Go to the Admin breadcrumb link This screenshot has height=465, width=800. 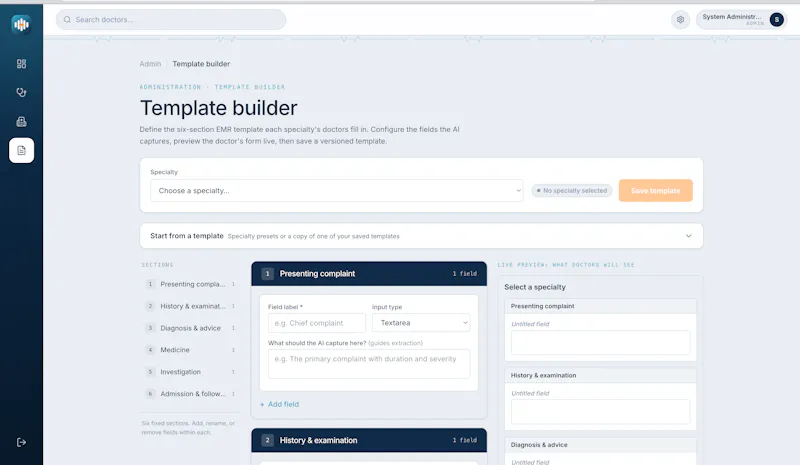pyautogui.click(x=150, y=64)
